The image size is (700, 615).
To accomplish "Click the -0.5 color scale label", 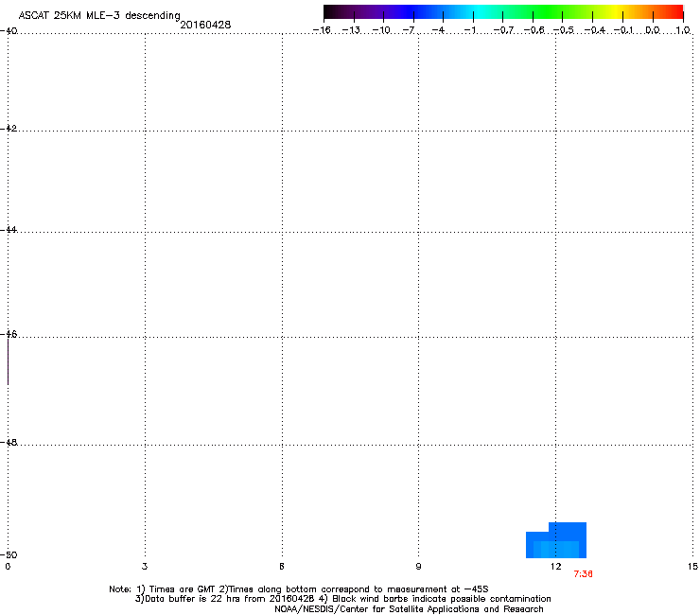I will click(x=564, y=30).
